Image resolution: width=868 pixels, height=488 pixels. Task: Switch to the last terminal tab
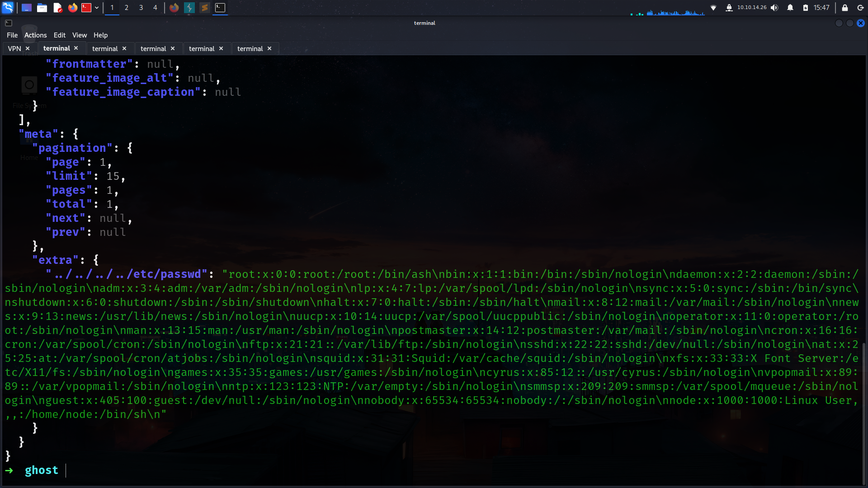[250, 48]
